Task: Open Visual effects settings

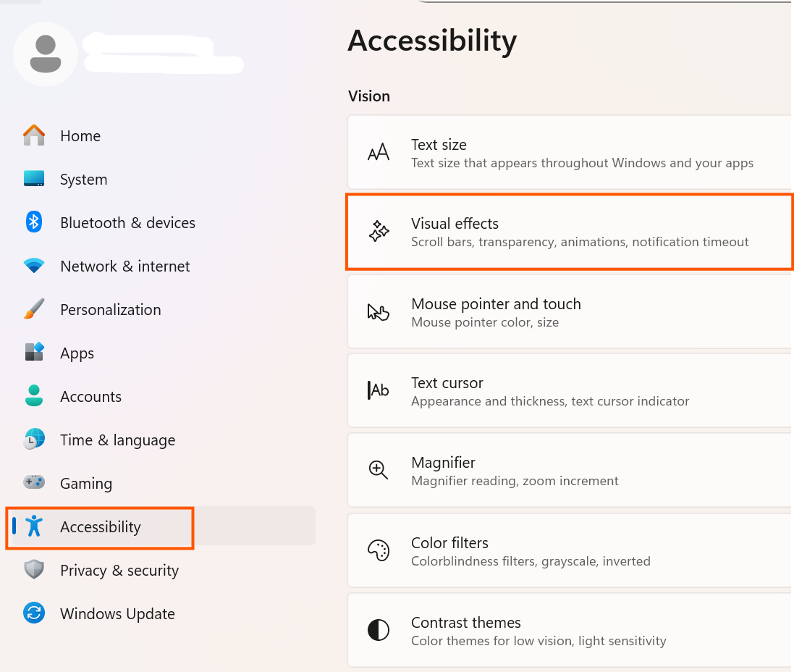Action: pyautogui.click(x=568, y=232)
